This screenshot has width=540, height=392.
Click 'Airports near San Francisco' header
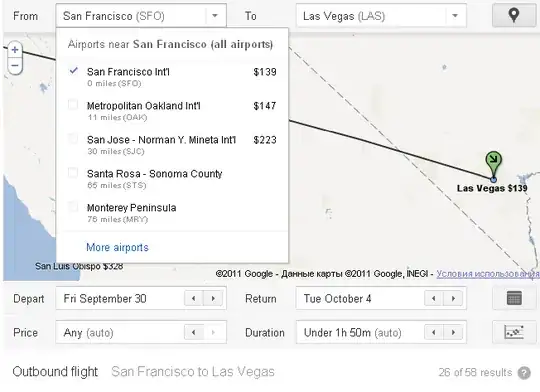(x=170, y=44)
